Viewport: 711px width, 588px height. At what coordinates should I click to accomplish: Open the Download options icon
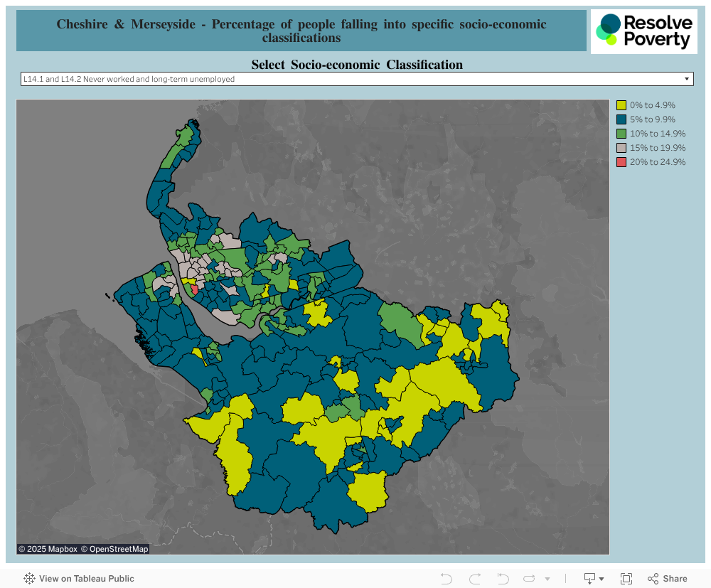(594, 579)
